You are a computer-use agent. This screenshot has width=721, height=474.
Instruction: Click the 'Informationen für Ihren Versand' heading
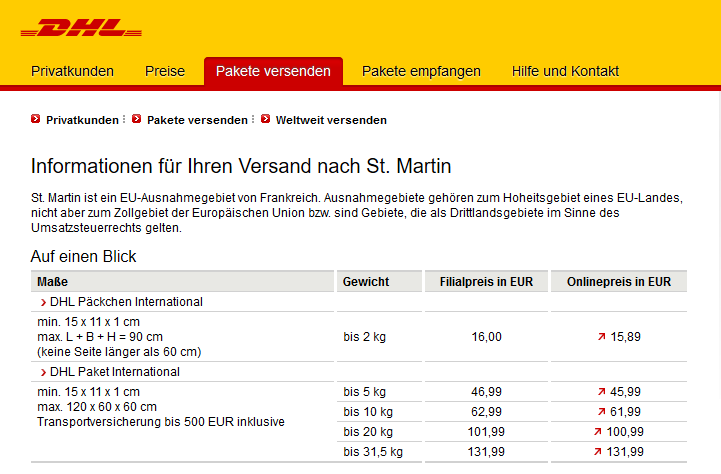tap(240, 166)
